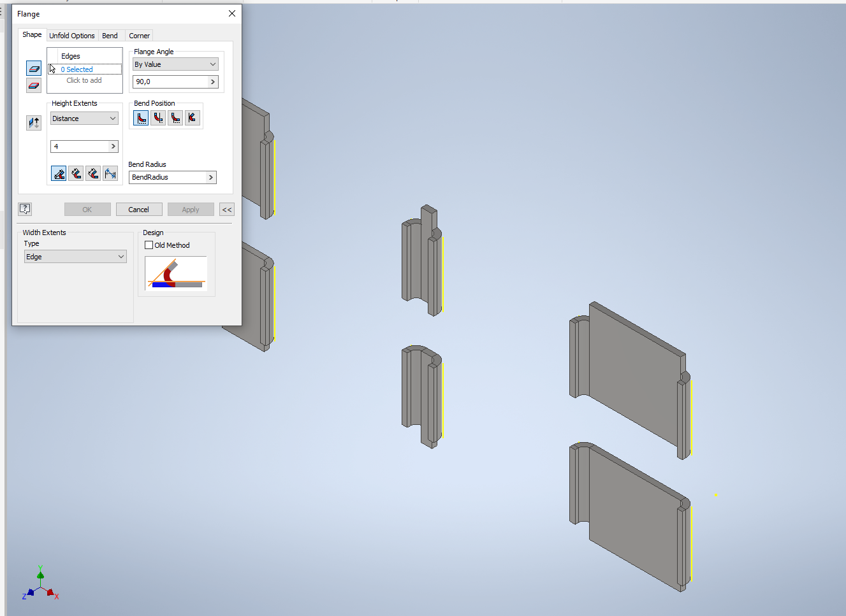The image size is (846, 616).
Task: Open the Help question-mark icon
Action: pos(25,209)
